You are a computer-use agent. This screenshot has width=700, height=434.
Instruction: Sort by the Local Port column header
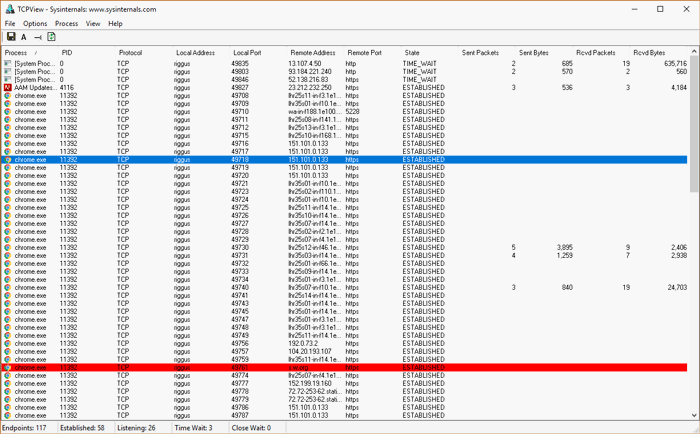(x=258, y=53)
